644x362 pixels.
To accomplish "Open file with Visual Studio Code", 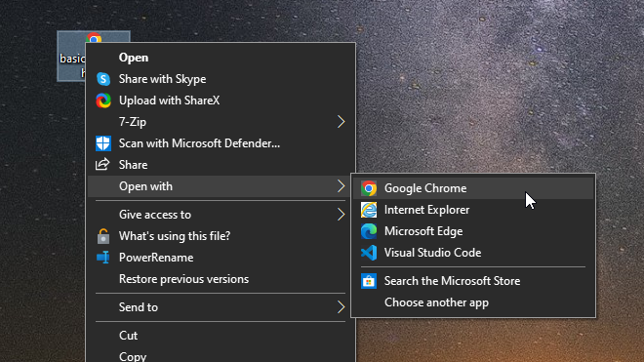I will 473,253.
